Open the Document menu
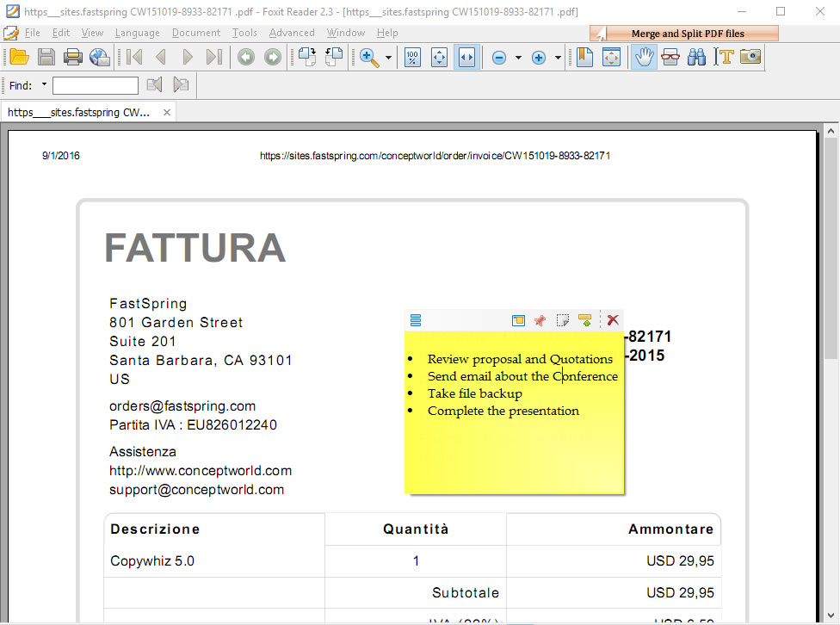Screen dimensions: 840x625 pyautogui.click(x=195, y=33)
